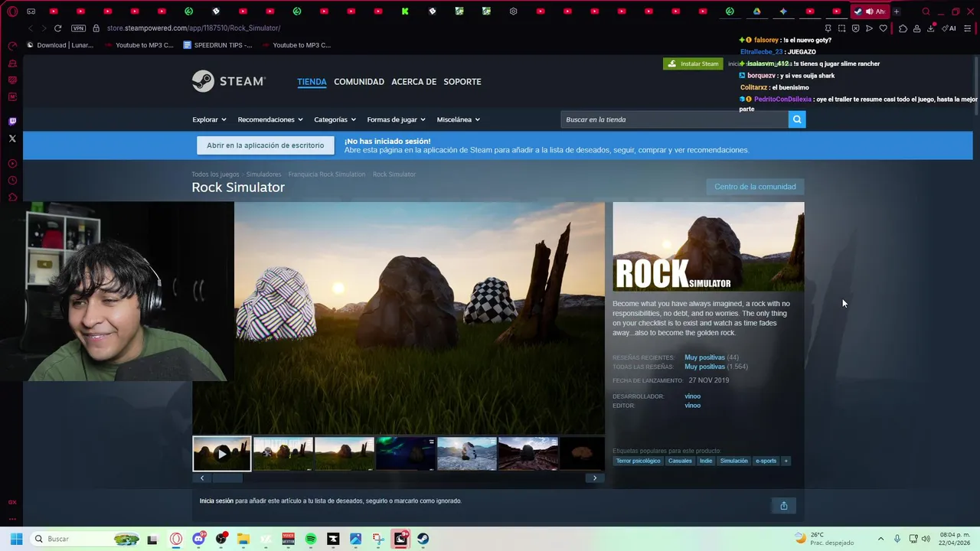The width and height of the screenshot is (980, 551).
Task: Reload the Steam store page
Action: pos(57,28)
